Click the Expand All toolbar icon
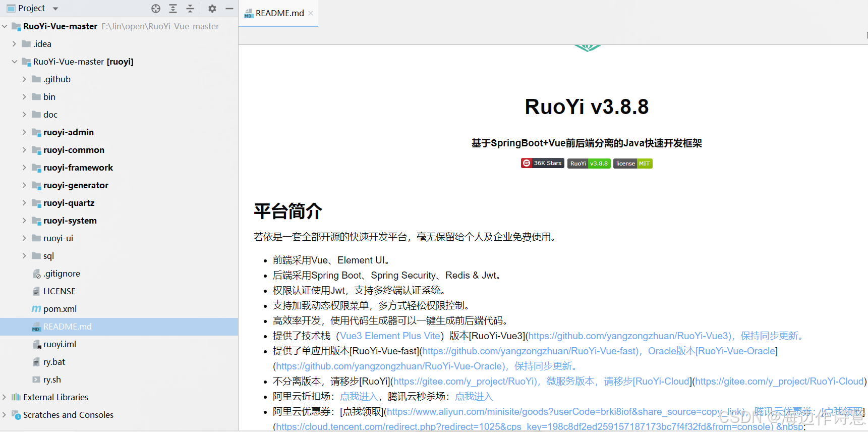This screenshot has width=868, height=432. coord(173,9)
